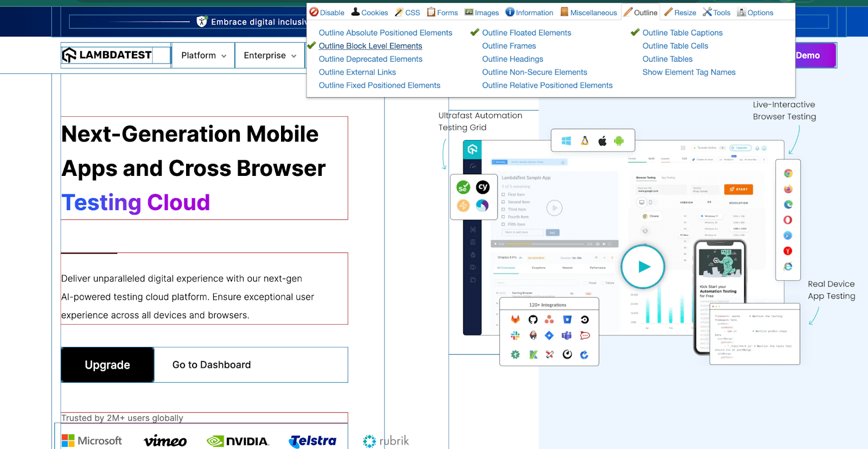Screen dimensions: 868x449
Task: Click the NVIDIA logo
Action: 238,441
